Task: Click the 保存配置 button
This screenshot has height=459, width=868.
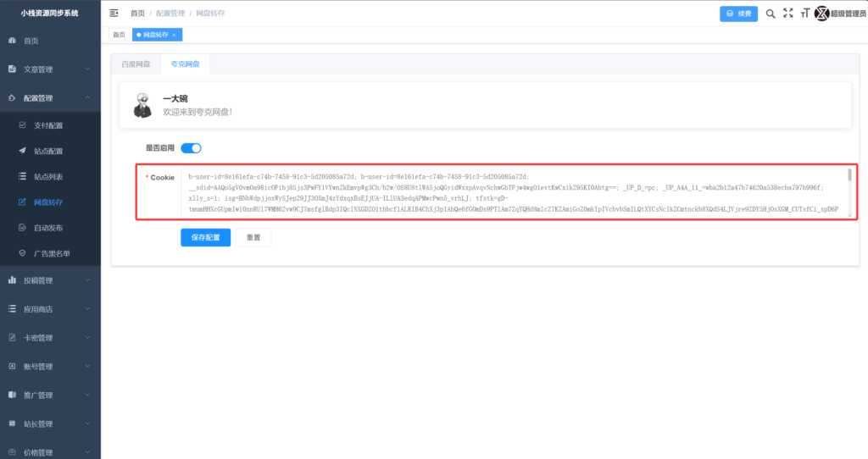Action: [x=205, y=237]
